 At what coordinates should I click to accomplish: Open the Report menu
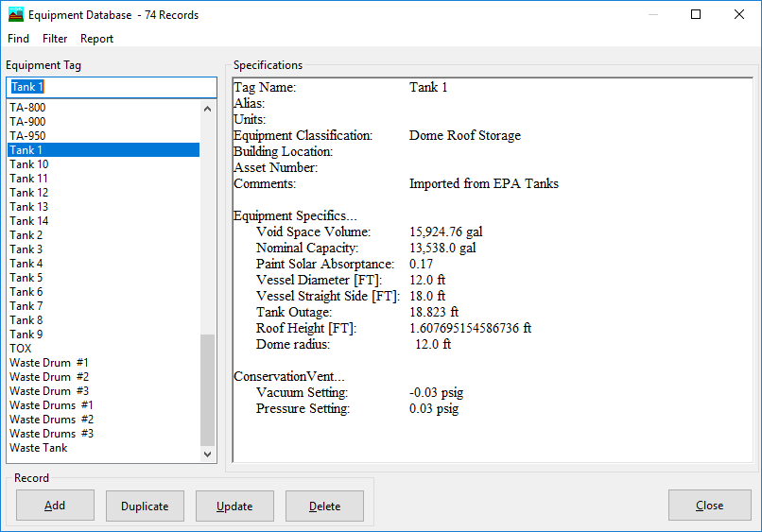pyautogui.click(x=96, y=39)
